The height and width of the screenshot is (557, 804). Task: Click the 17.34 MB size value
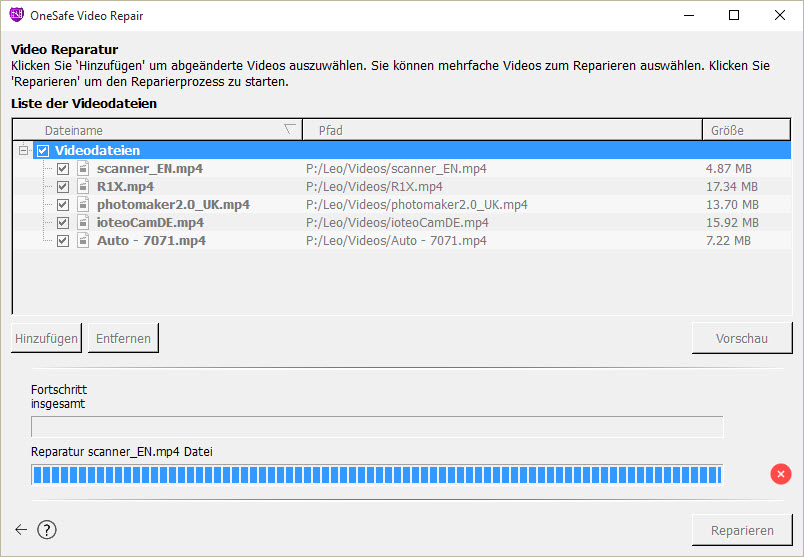732,187
